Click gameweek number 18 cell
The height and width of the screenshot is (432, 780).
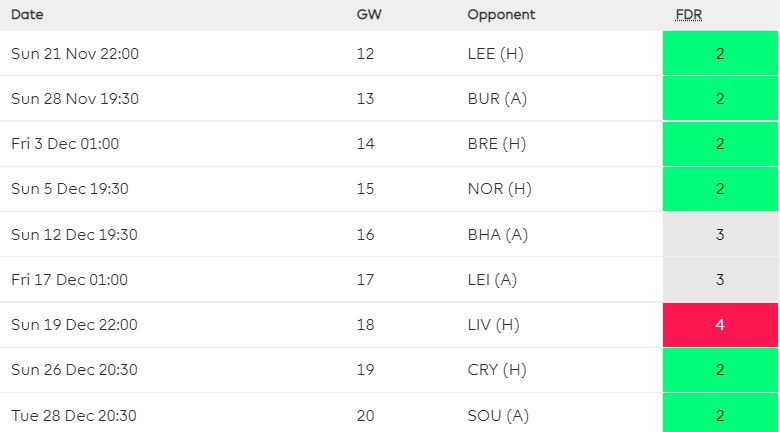pos(365,325)
